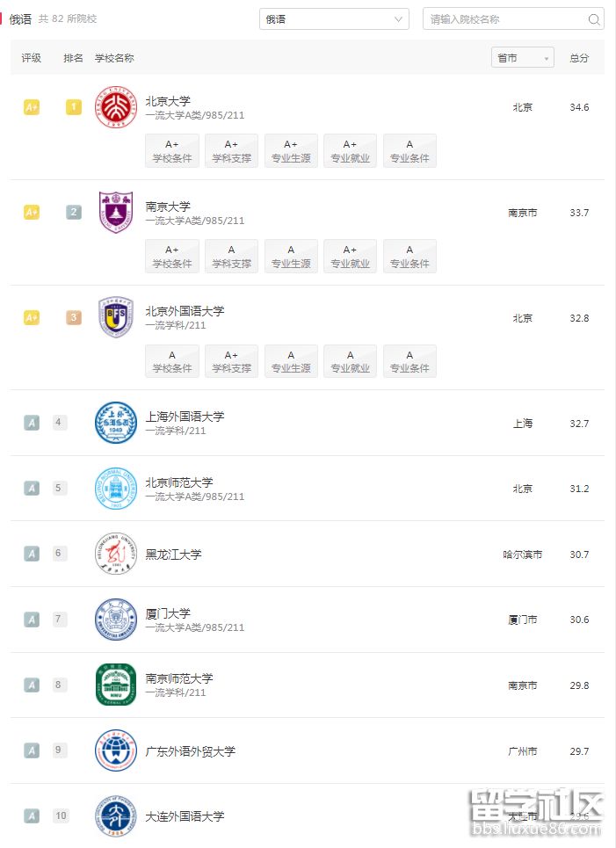
Task: Click the 排名 column header
Action: click(x=74, y=58)
